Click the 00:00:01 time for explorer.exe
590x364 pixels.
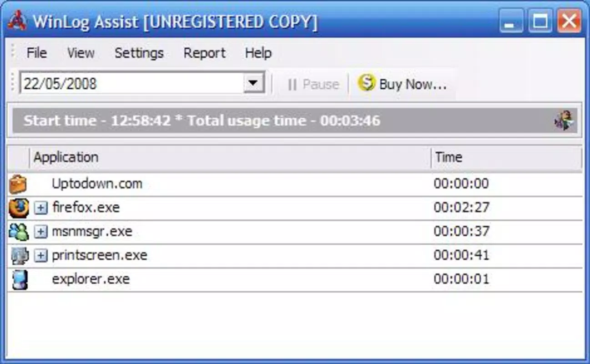coord(461,278)
